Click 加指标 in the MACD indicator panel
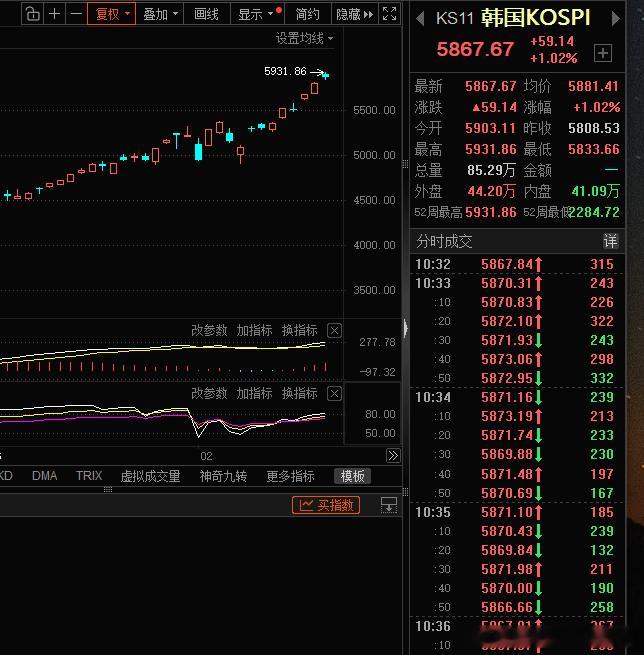 (x=254, y=330)
